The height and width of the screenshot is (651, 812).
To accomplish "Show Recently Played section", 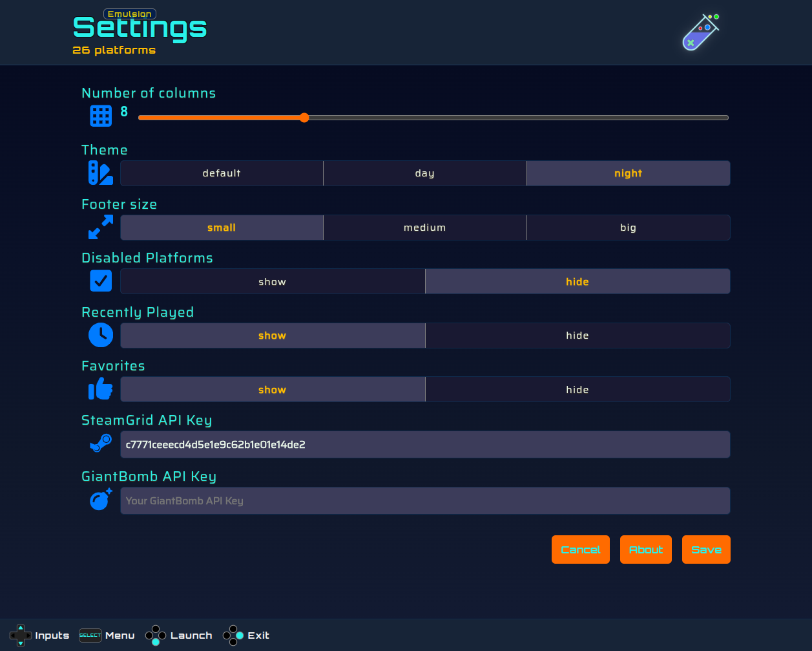I will pyautogui.click(x=273, y=336).
